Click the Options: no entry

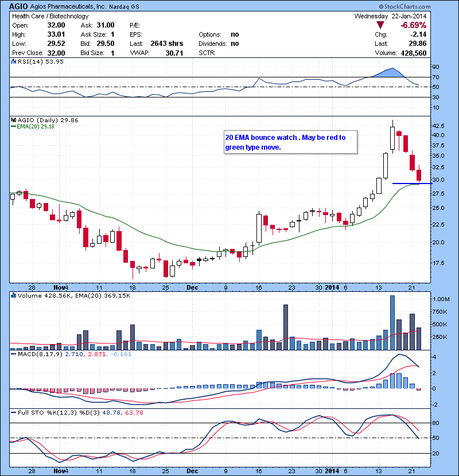219,34
